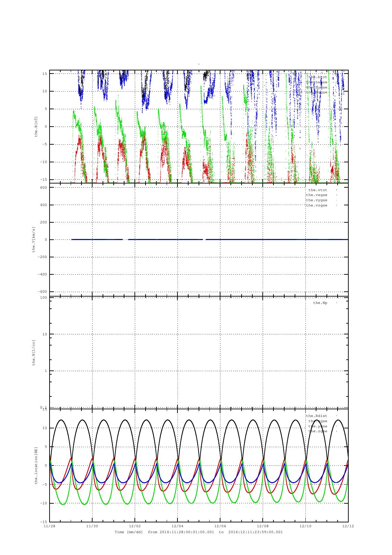Select the the.N[1/cc] vertical axis label
The height and width of the screenshot is (555, 392).
point(34,352)
